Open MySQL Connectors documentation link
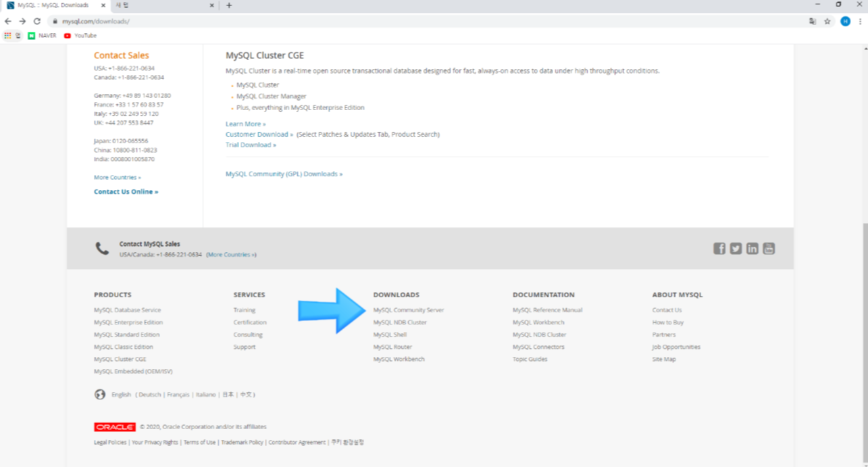The image size is (868, 467). coord(539,347)
